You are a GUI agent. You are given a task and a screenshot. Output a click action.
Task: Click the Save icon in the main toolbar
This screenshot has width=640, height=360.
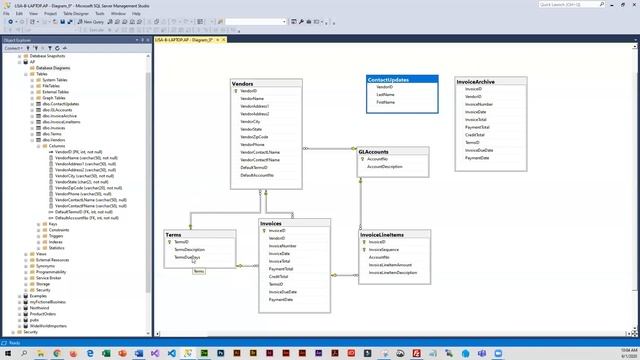click(x=62, y=22)
